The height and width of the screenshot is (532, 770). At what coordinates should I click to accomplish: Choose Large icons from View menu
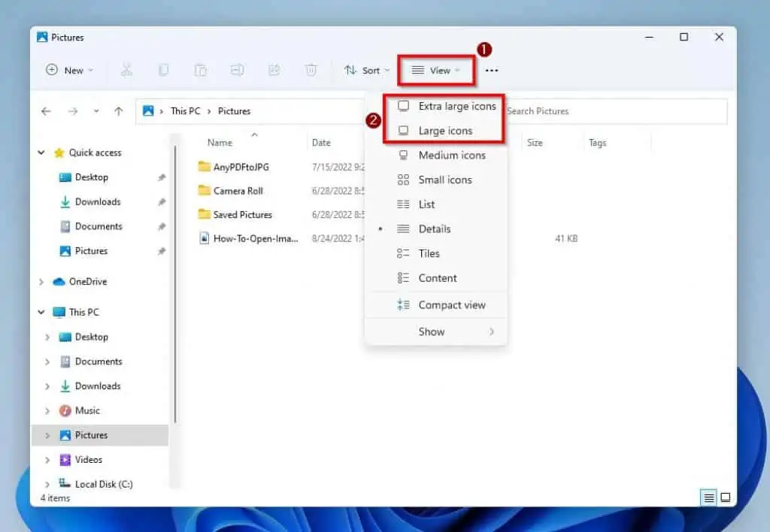436,131
